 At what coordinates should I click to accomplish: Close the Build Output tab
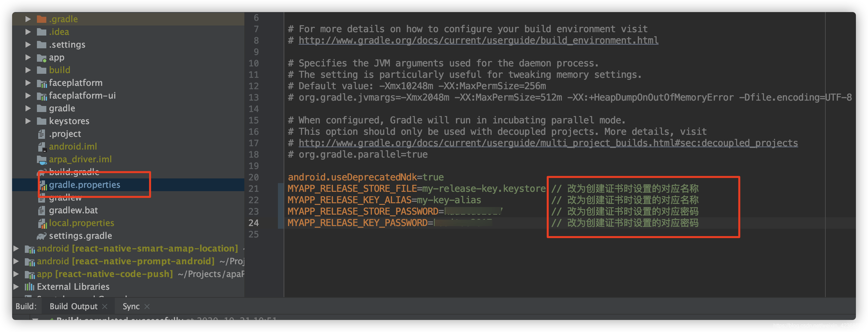tap(105, 307)
